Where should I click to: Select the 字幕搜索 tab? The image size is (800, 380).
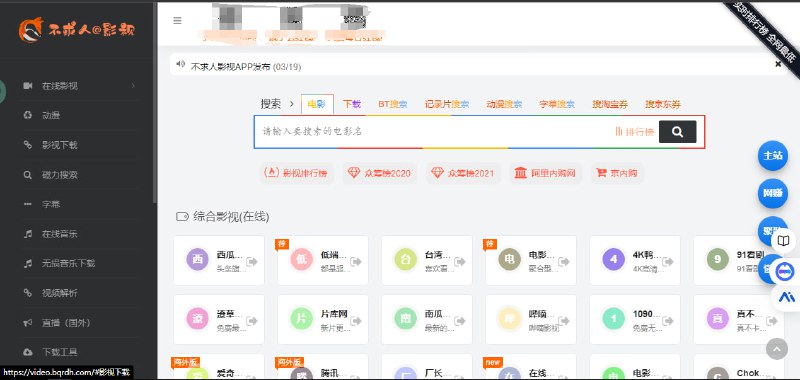pos(557,104)
